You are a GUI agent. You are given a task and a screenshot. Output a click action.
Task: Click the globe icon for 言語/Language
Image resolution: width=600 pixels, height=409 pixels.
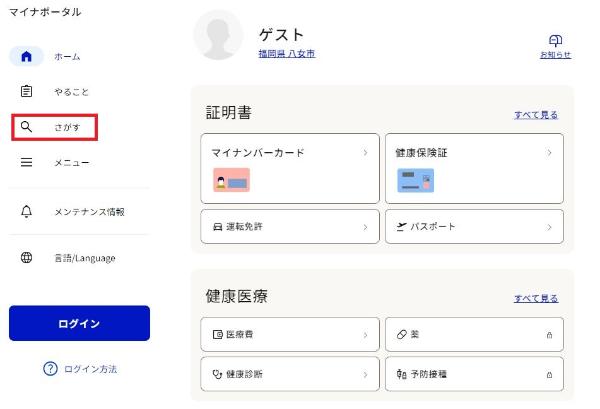pyautogui.click(x=27, y=258)
